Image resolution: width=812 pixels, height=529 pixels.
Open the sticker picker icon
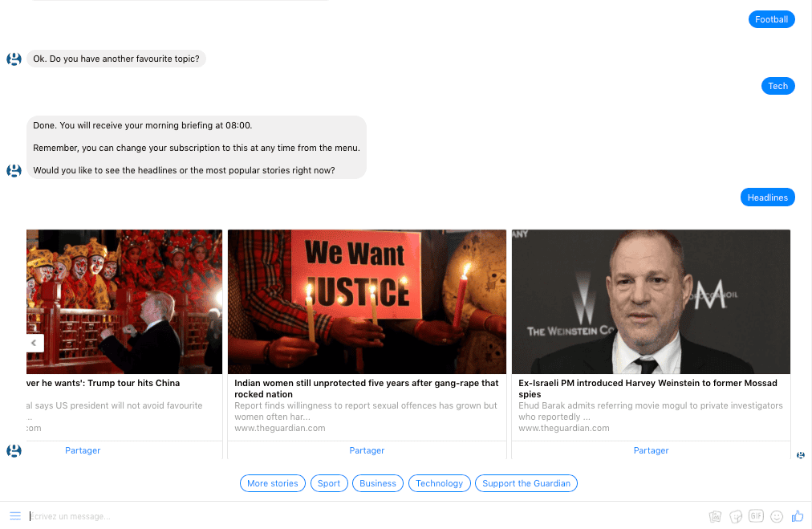[x=735, y=516]
